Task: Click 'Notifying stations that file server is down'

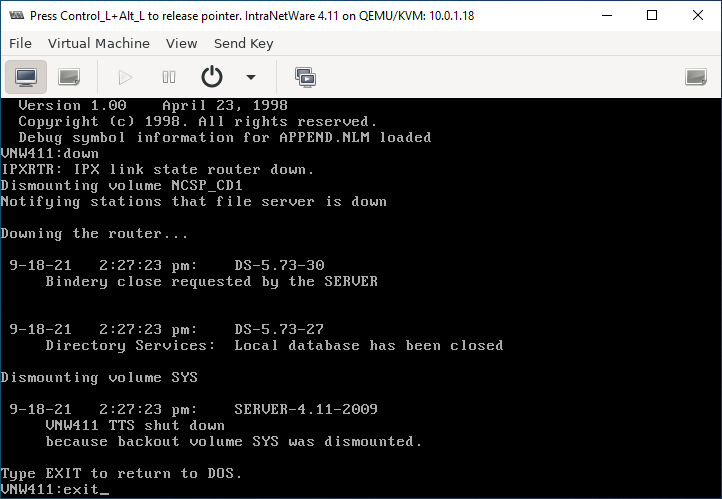Action: coord(193,202)
